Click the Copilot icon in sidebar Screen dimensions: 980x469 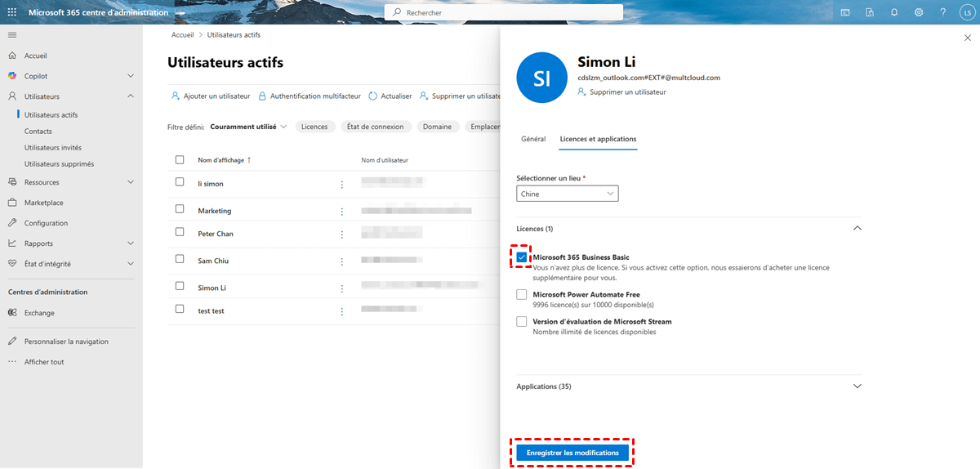pos(12,76)
